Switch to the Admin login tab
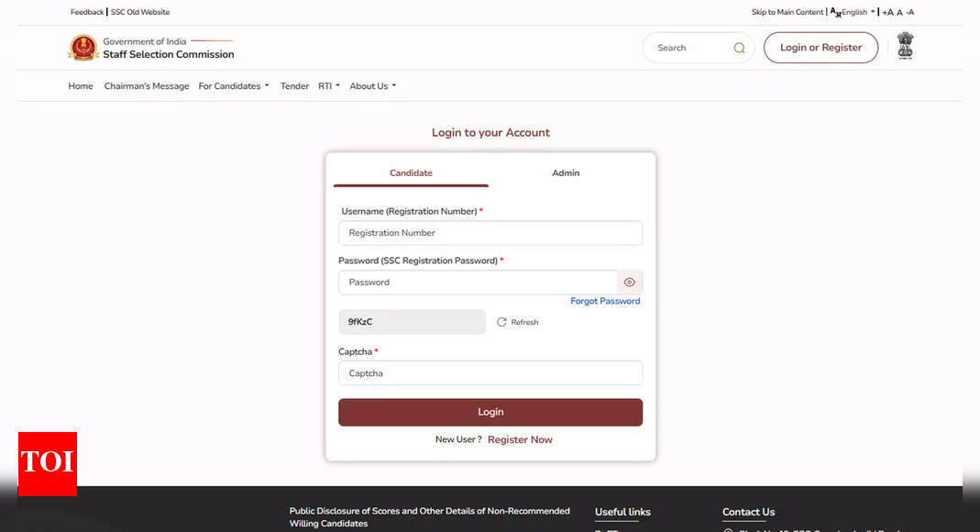 566,172
